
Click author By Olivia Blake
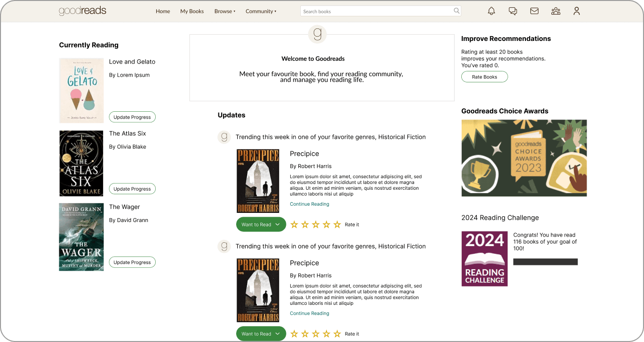[127, 147]
